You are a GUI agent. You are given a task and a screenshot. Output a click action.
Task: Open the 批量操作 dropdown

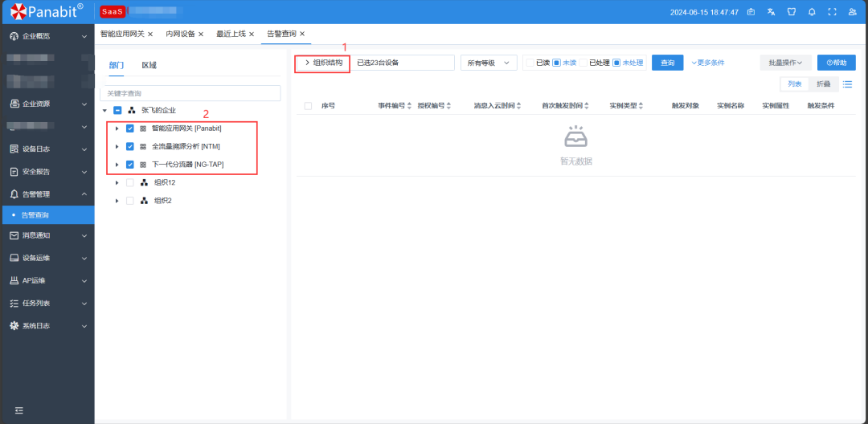point(785,63)
